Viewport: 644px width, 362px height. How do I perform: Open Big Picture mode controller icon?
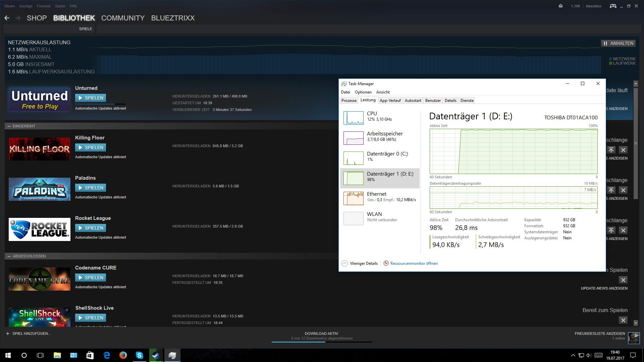pos(613,6)
